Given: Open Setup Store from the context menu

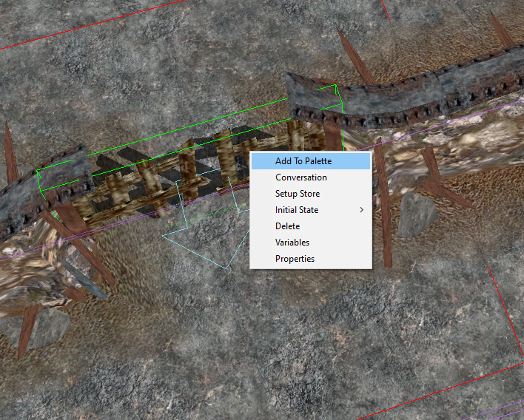Looking at the screenshot, I should (x=298, y=194).
